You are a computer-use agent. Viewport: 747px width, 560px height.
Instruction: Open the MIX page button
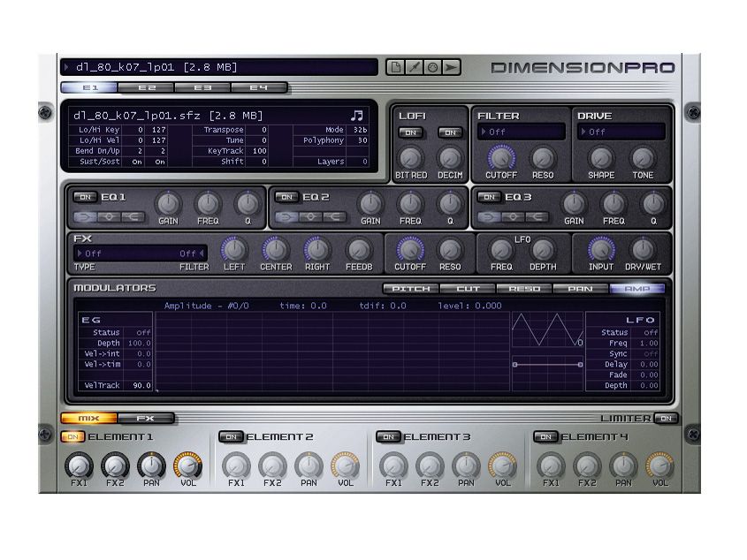(x=89, y=418)
